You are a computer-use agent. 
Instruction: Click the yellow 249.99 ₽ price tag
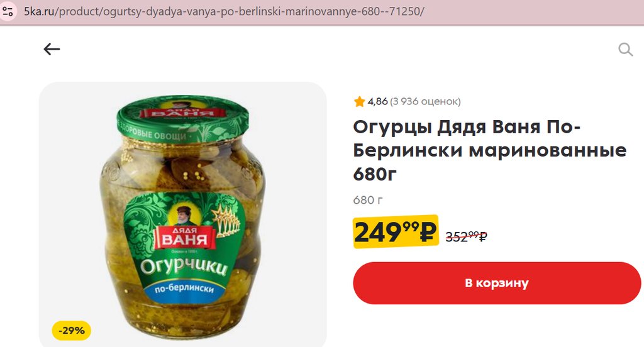click(x=396, y=231)
